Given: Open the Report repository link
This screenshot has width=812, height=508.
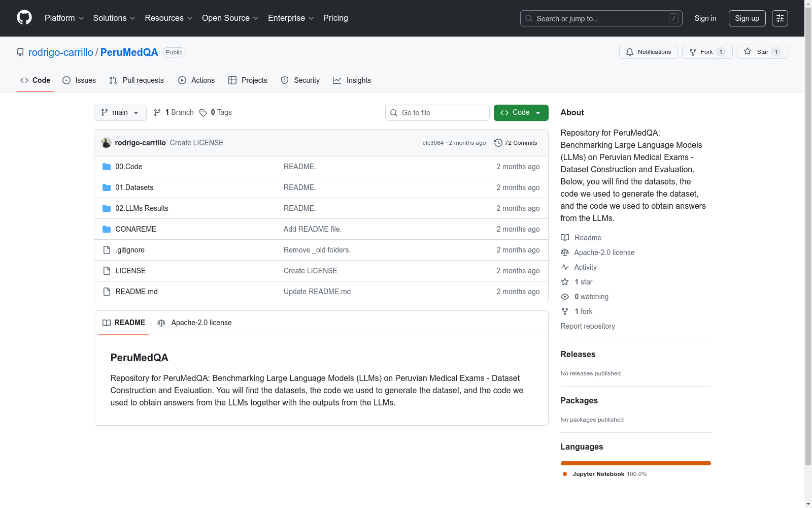Looking at the screenshot, I should tap(588, 326).
